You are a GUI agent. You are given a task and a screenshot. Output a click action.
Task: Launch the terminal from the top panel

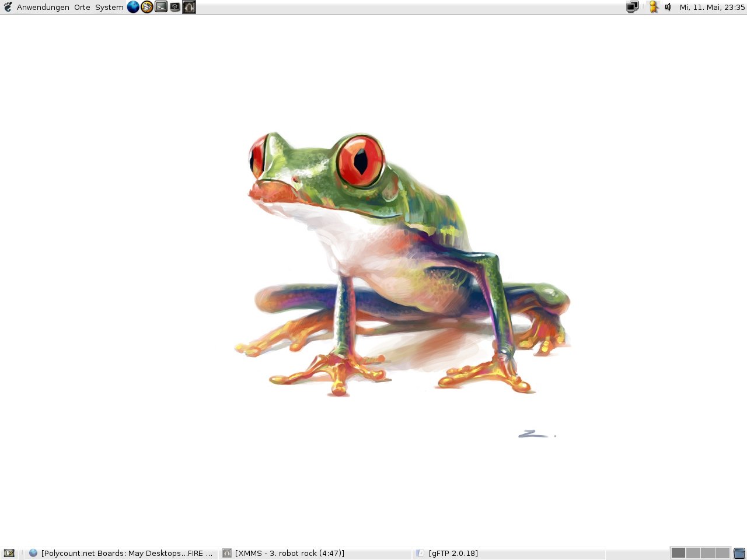click(x=161, y=7)
